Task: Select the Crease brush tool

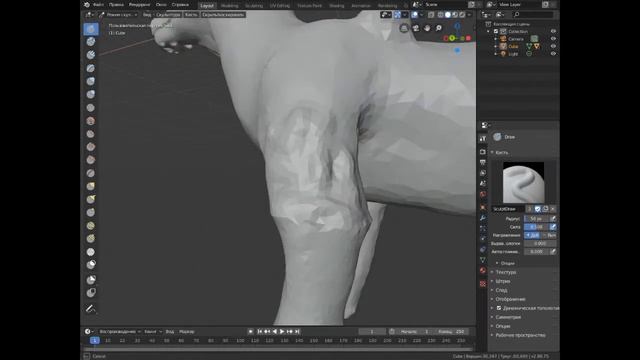Action: pos(91,108)
